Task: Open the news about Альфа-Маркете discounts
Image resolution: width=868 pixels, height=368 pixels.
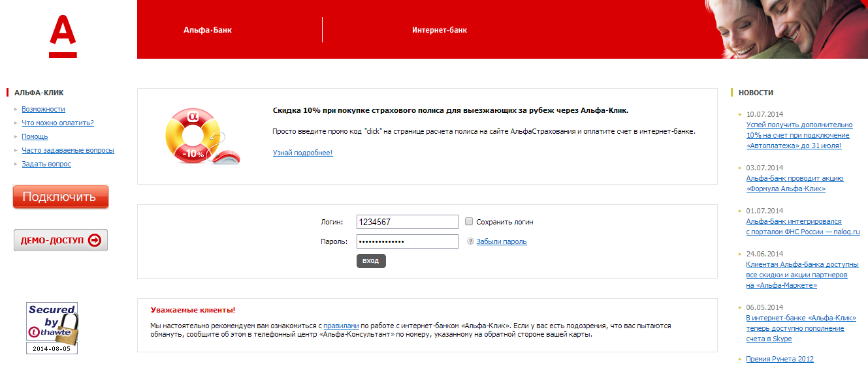Action: 802,275
